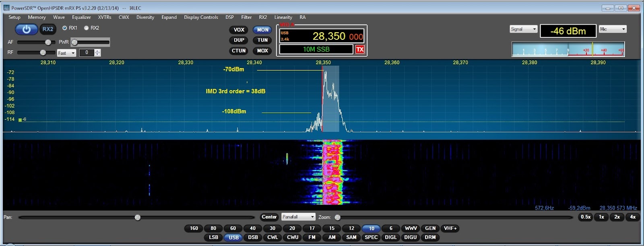Select AM mode
This screenshot has width=644, height=246.
point(332,238)
